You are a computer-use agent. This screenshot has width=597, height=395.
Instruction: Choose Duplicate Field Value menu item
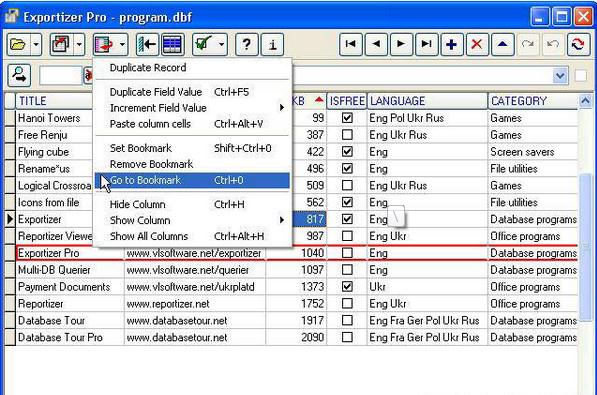tap(192, 92)
